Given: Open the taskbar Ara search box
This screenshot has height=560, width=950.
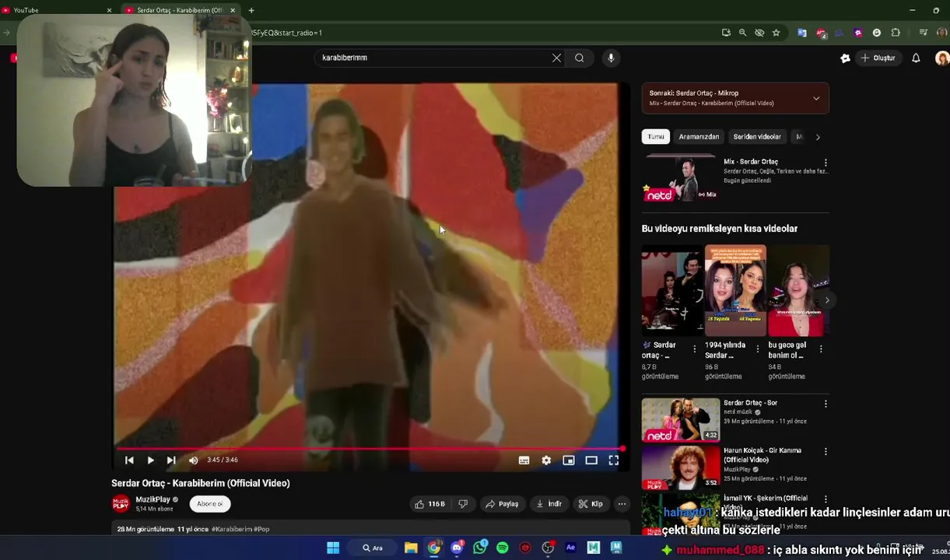Looking at the screenshot, I should click(x=373, y=548).
